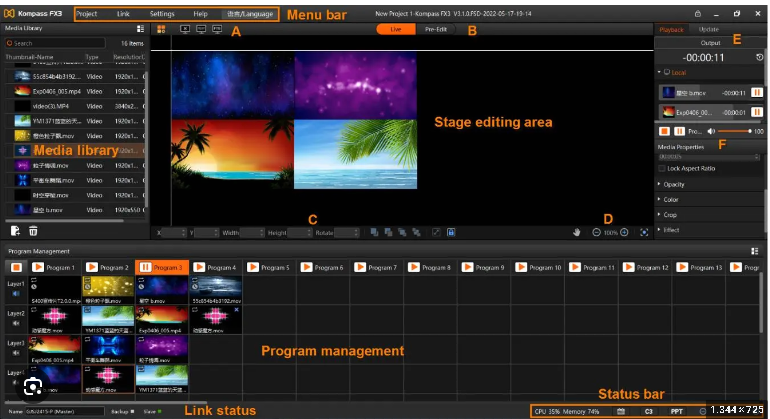Pause the active Program 3
Image resolution: width=770 pixels, height=419 pixels.
(x=145, y=267)
